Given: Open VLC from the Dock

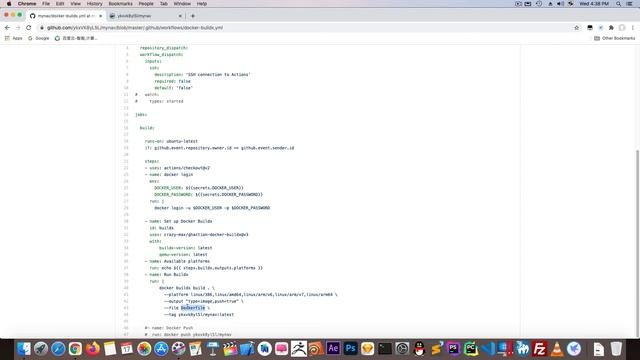Looking at the screenshot, I should (x=556, y=349).
